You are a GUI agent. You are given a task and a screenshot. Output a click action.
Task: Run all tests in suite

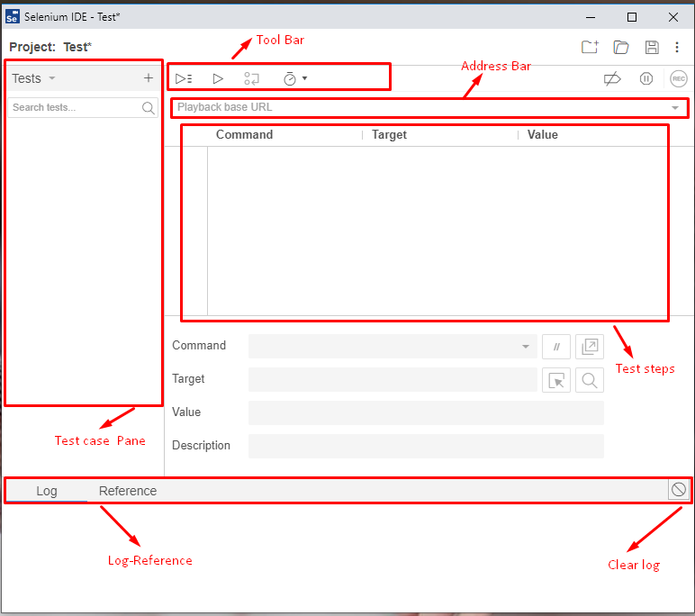tap(184, 79)
